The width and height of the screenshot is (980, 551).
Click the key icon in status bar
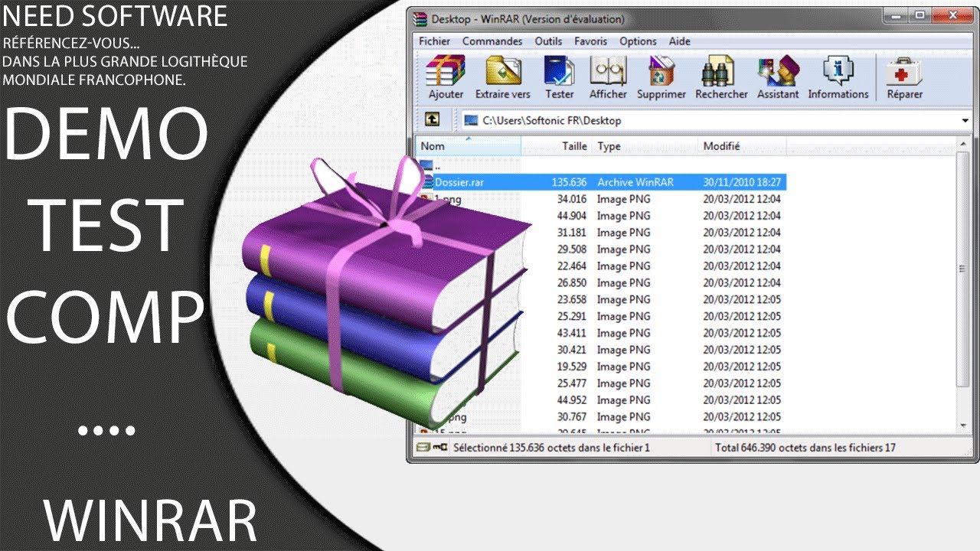click(x=439, y=447)
